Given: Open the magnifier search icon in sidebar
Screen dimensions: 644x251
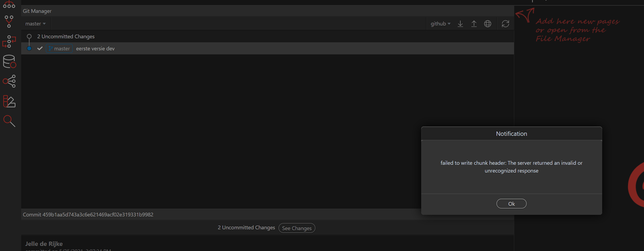Looking at the screenshot, I should 9,121.
